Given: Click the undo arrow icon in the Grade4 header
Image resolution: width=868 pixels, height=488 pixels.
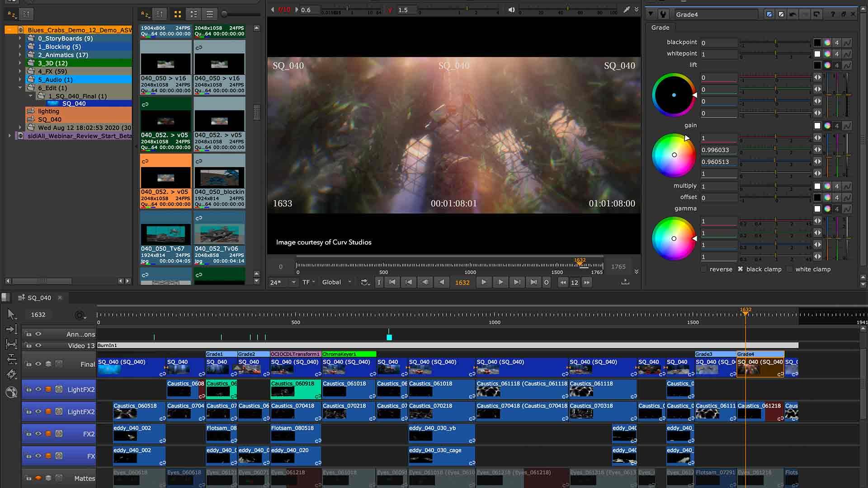Looking at the screenshot, I should (792, 14).
